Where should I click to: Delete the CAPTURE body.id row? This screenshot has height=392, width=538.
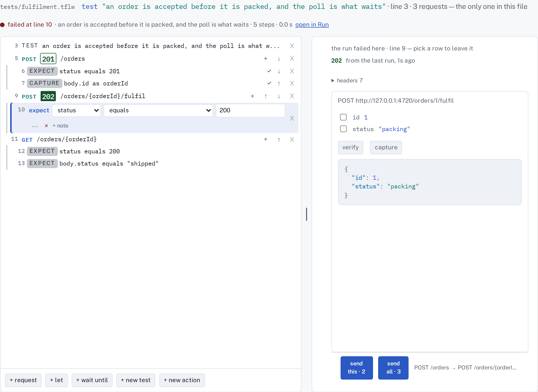292,83
